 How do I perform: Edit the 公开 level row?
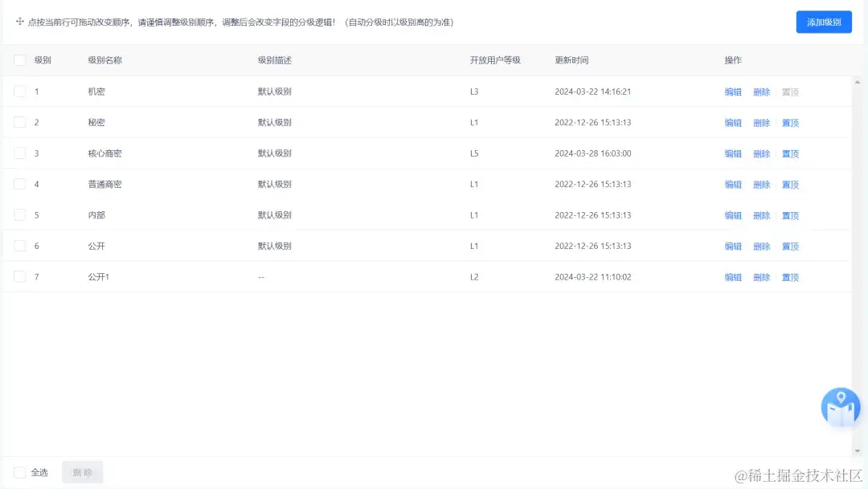pos(733,246)
